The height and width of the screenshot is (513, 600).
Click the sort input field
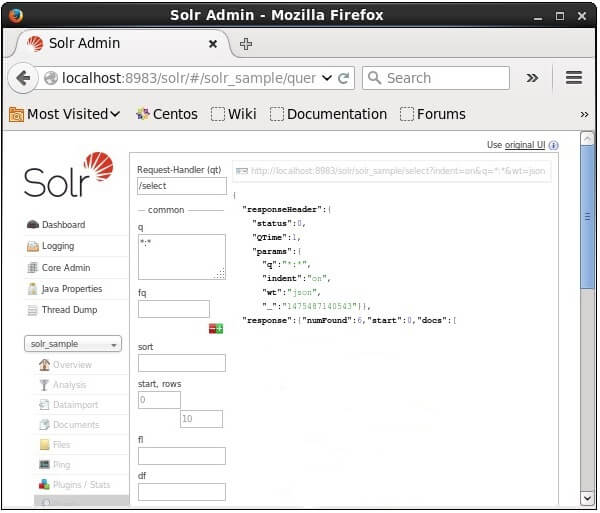[182, 363]
